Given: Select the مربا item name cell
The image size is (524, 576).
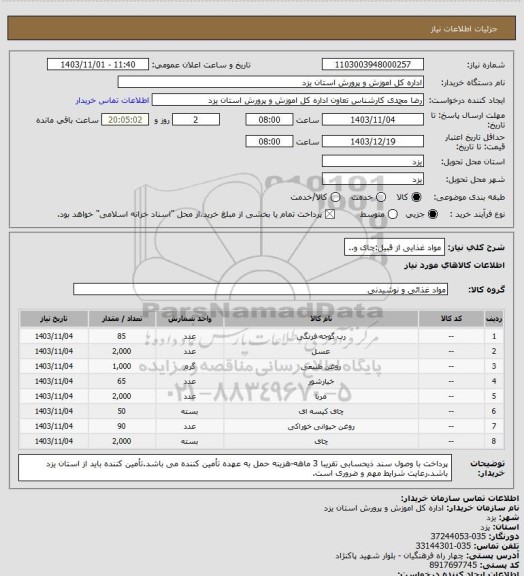Looking at the screenshot, I should click(321, 396).
